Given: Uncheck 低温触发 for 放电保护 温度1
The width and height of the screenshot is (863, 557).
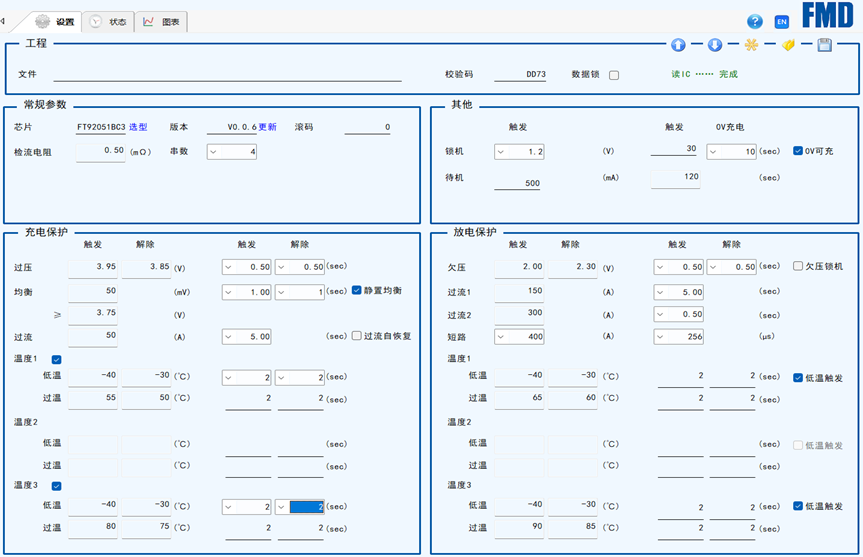Looking at the screenshot, I should 798,378.
